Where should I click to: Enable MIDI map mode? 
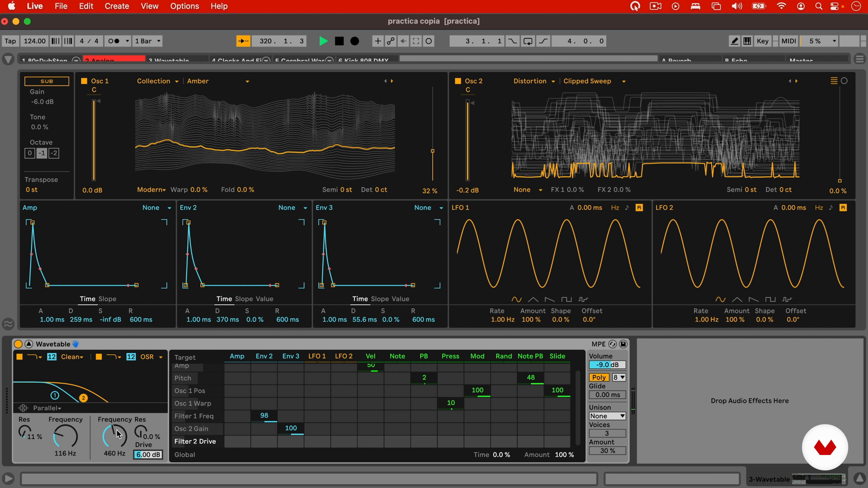[x=788, y=41]
